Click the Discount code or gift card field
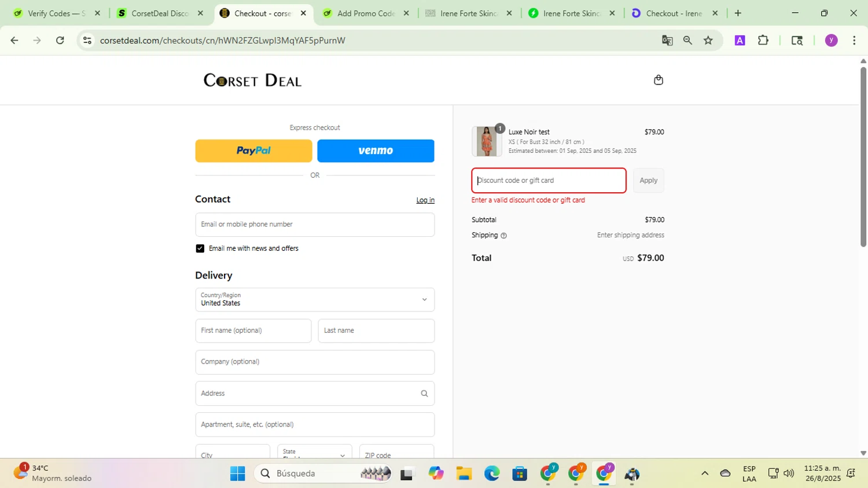 pyautogui.click(x=549, y=181)
